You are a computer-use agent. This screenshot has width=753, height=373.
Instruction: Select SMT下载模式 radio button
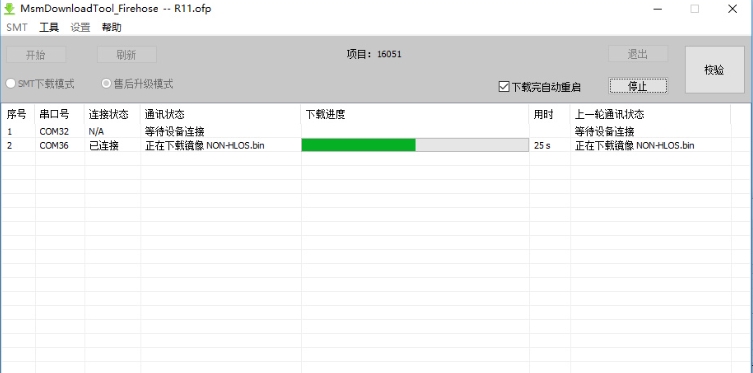click(x=11, y=84)
